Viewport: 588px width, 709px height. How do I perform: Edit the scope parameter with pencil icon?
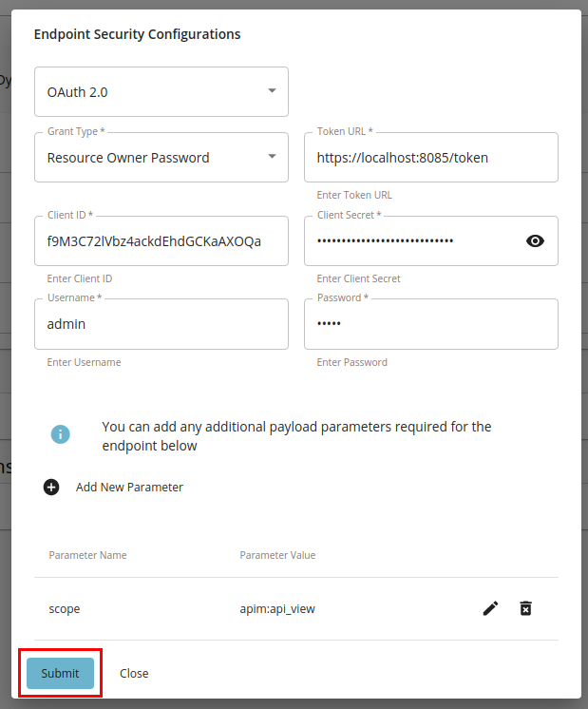click(x=490, y=608)
